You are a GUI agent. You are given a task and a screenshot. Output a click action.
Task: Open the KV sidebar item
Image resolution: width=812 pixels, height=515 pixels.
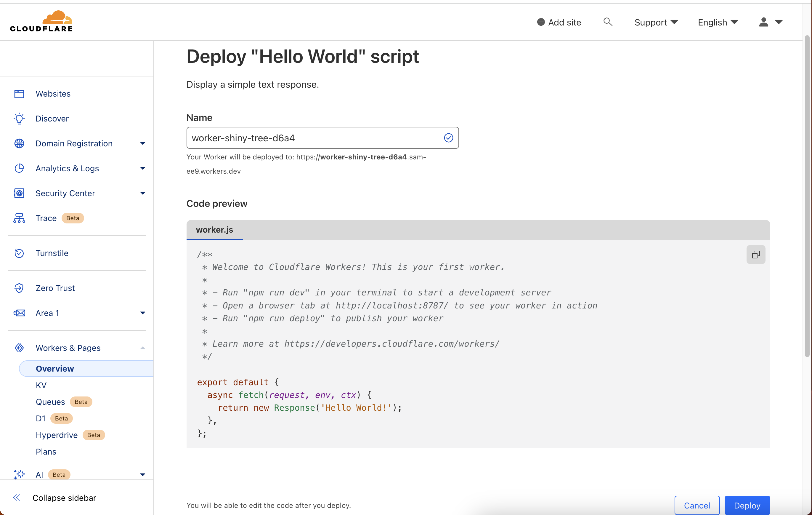pyautogui.click(x=41, y=386)
